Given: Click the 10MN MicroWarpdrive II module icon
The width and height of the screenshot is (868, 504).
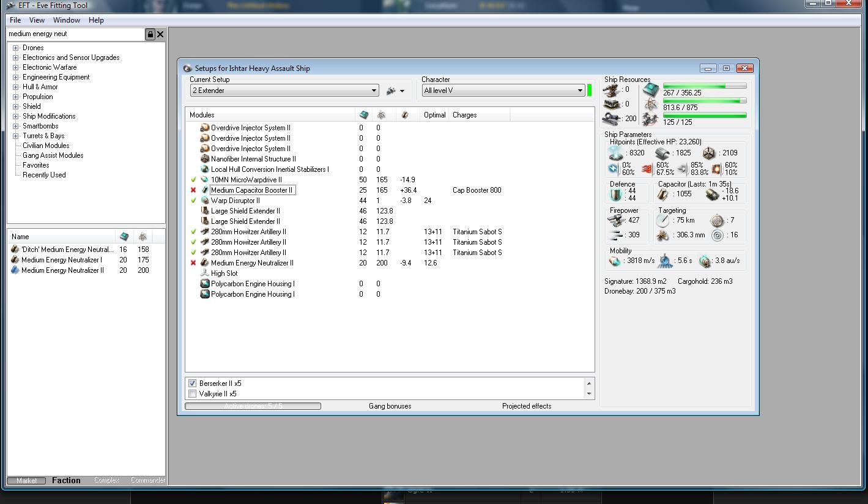Looking at the screenshot, I should [x=205, y=180].
